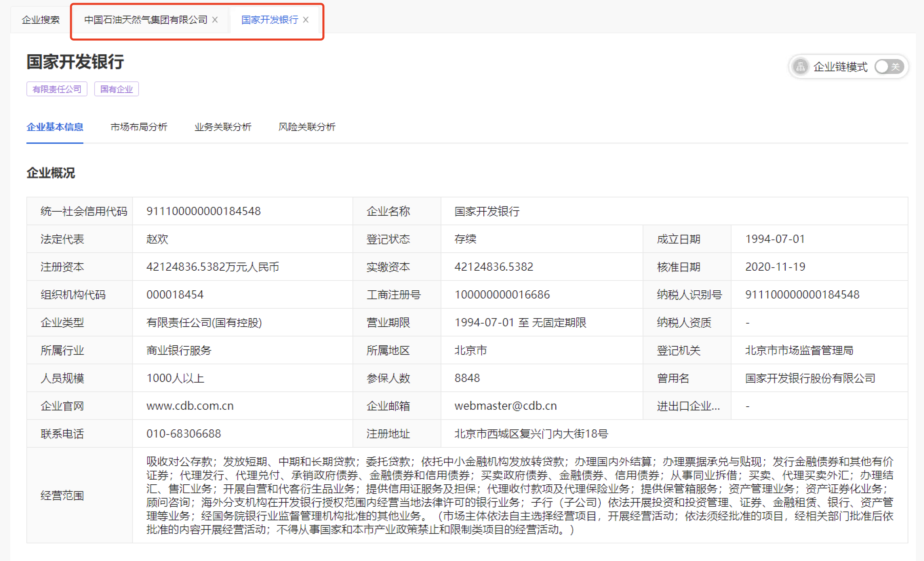Open the 业务关联分析 tab
924x561 pixels.
point(223,127)
